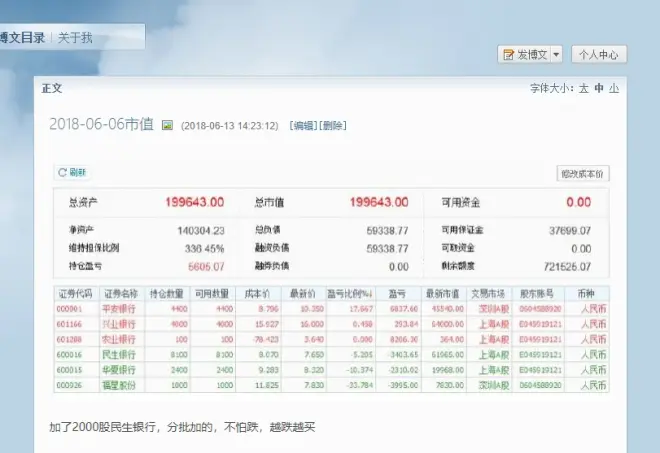This screenshot has height=453, width=660.
Task: Set font size to 小
Action: tap(614, 88)
